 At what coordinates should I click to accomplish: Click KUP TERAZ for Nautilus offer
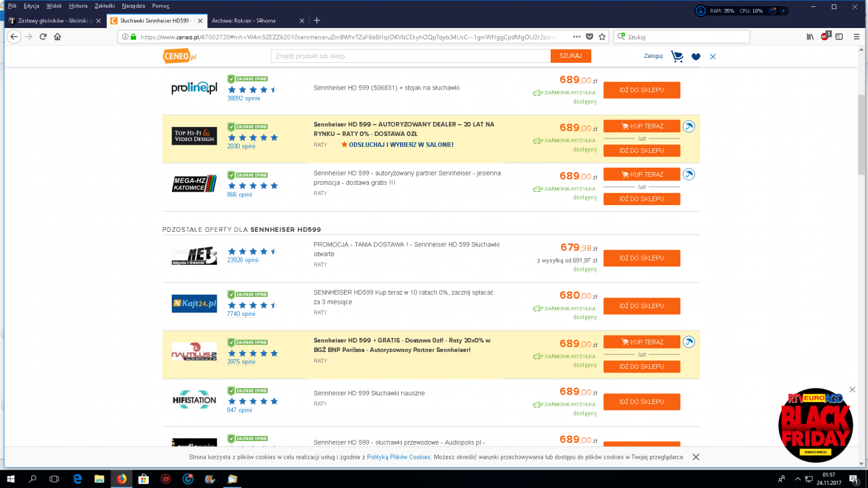pos(642,342)
